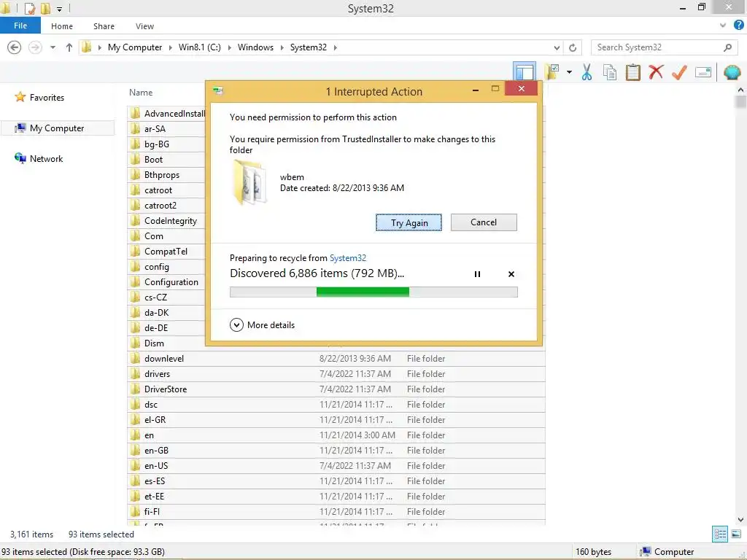Switch to the View ribbon tab
This screenshot has height=560, width=747.
tap(144, 26)
